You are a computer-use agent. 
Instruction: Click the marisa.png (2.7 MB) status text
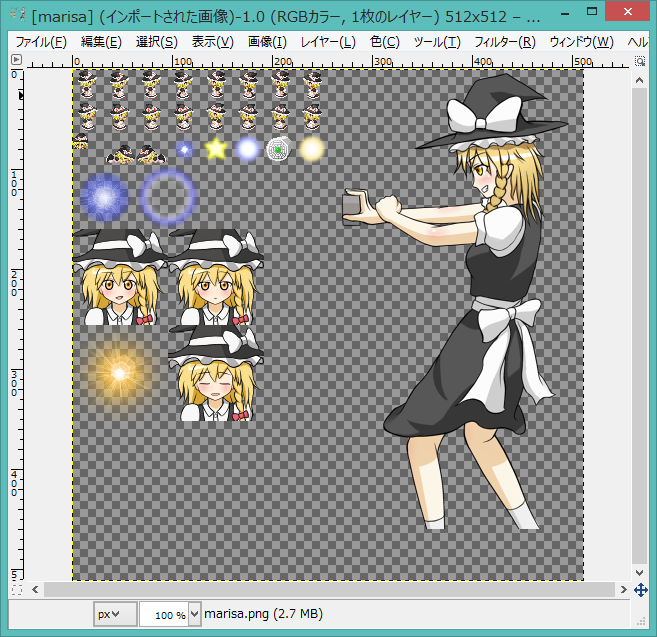pyautogui.click(x=263, y=614)
